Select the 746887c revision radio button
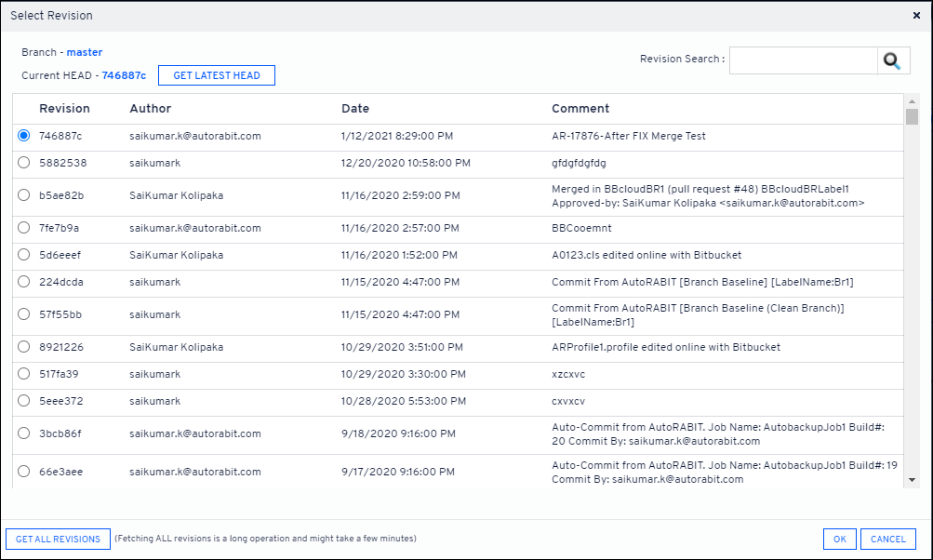 [x=23, y=136]
